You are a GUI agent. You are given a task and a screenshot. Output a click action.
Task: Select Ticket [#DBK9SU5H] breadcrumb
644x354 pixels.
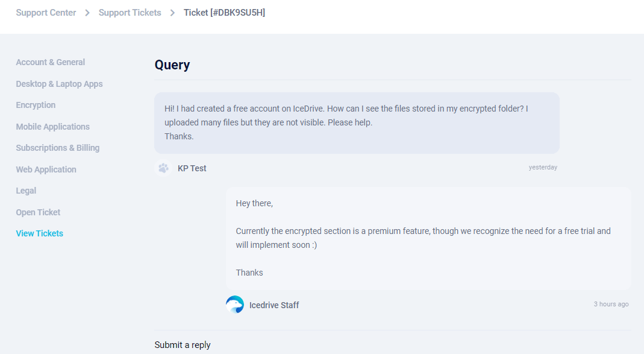224,13
